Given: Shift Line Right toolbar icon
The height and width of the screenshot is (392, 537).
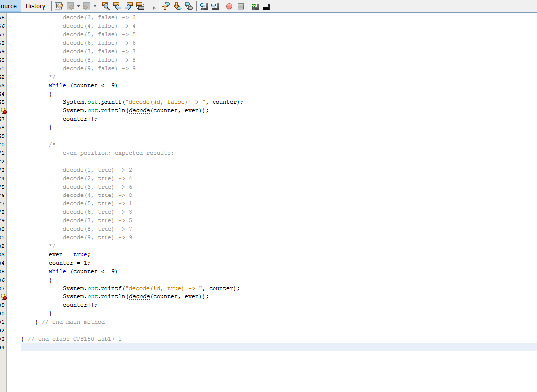Looking at the screenshot, I should [x=215, y=6].
